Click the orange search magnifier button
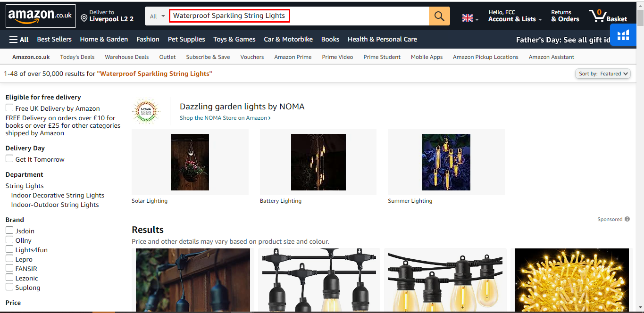644x313 pixels. (x=439, y=16)
